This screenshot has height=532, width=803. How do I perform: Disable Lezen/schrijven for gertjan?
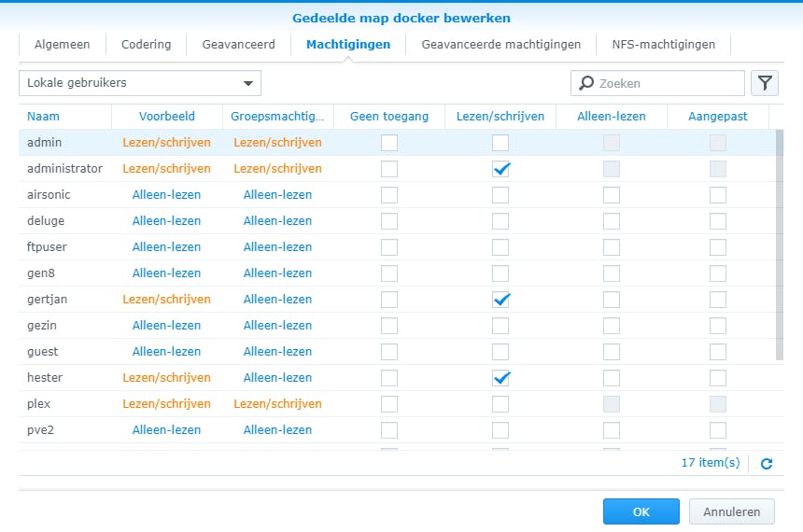(x=501, y=300)
